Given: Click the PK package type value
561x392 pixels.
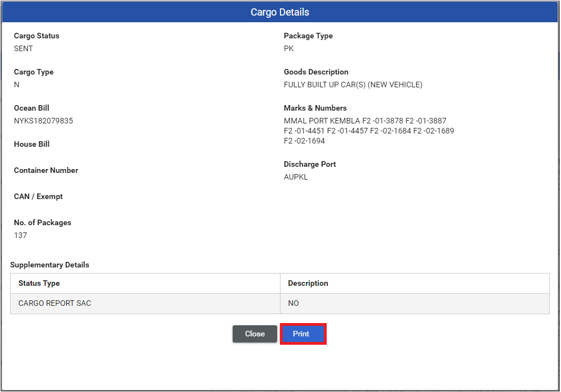Looking at the screenshot, I should [289, 48].
